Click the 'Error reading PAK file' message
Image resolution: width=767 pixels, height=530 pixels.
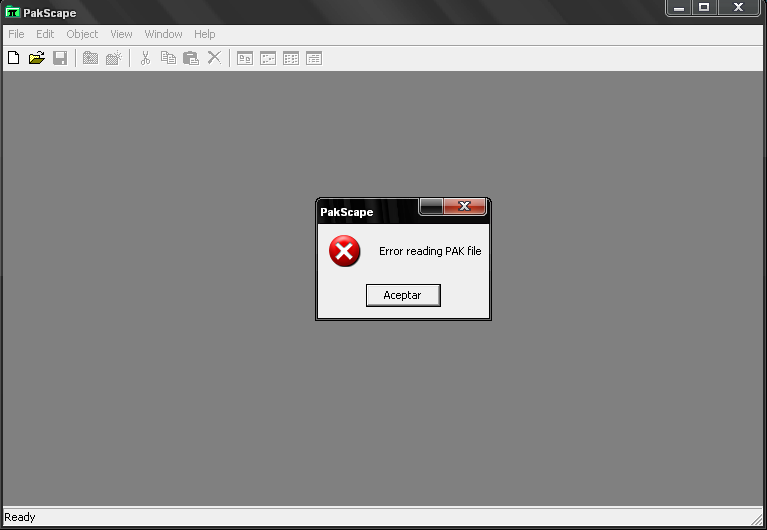pyautogui.click(x=430, y=251)
